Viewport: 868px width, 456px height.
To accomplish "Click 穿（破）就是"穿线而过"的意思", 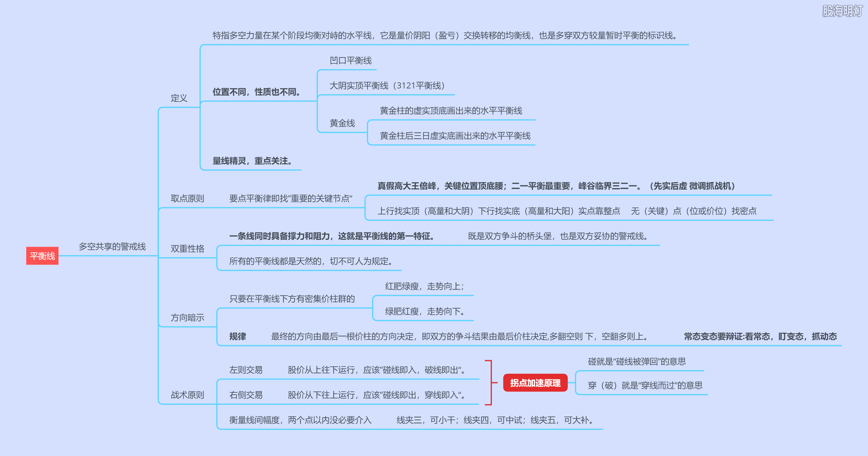I will pos(645,385).
